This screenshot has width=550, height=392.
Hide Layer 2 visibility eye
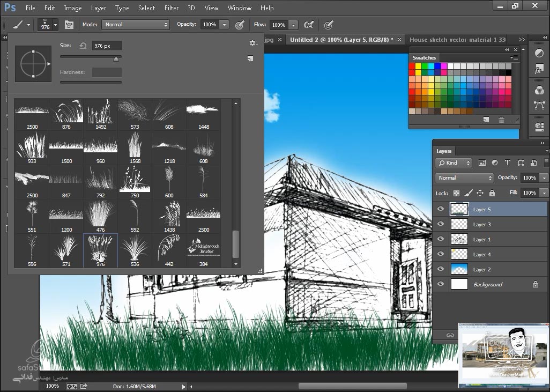pos(441,269)
